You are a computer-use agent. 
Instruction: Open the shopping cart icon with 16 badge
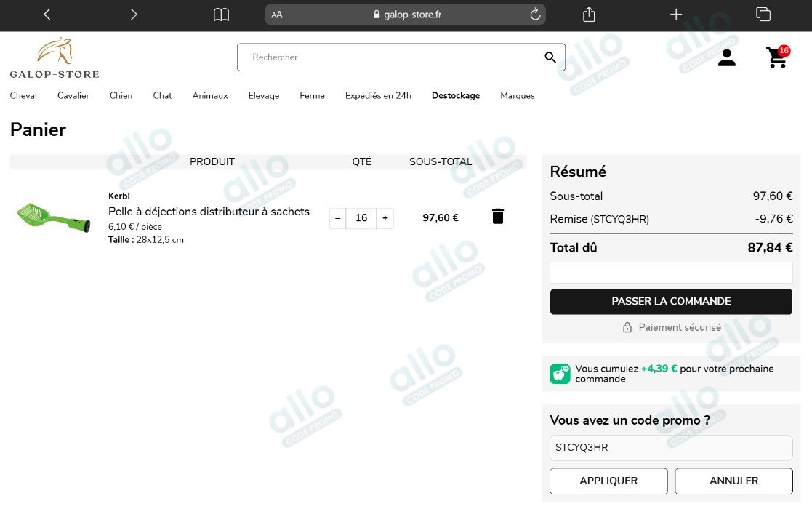click(x=777, y=57)
